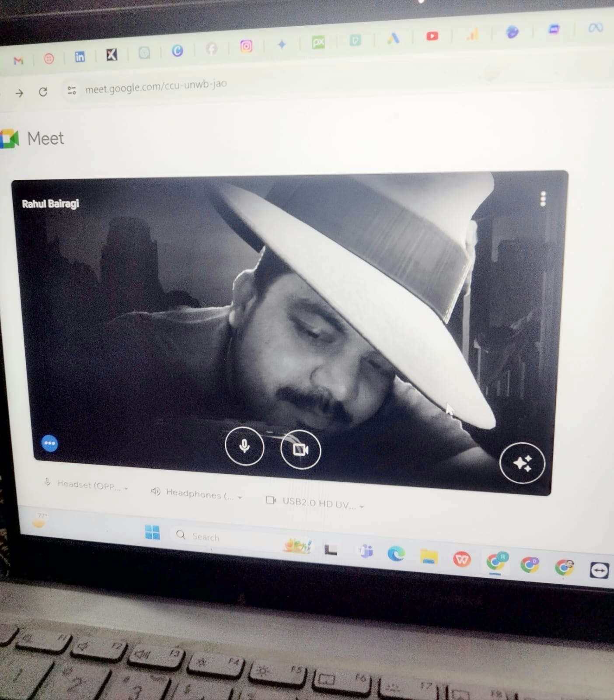Open the Gmail bookmark
This screenshot has height=700, width=614.
18,61
